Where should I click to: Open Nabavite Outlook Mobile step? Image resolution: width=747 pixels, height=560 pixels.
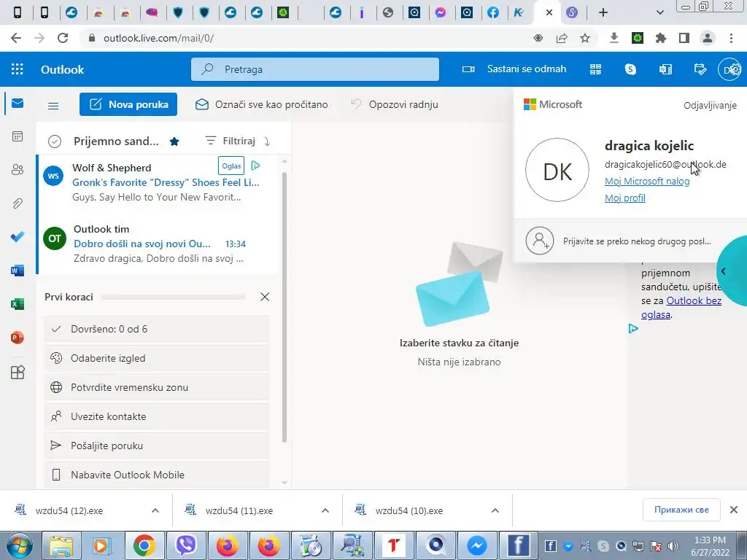click(157, 475)
